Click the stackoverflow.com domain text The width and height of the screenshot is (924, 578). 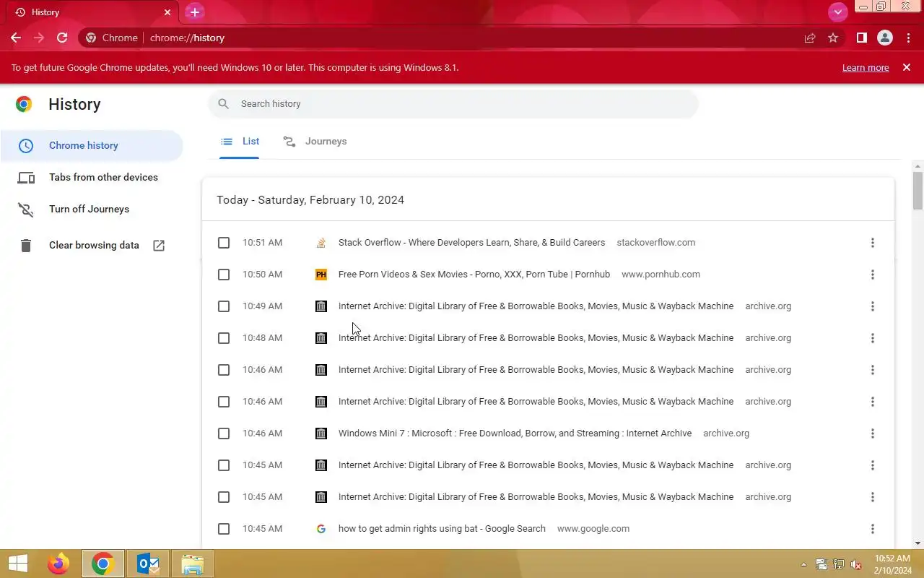coord(656,243)
